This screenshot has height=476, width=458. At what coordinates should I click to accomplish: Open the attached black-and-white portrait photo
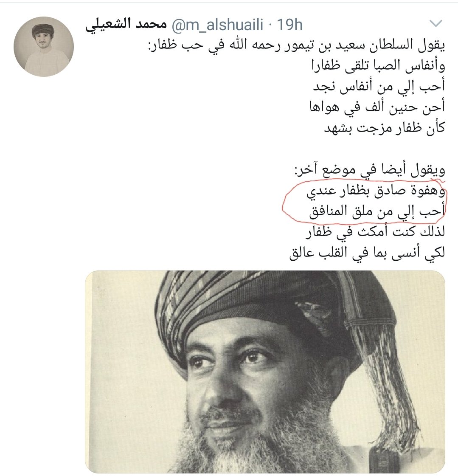(x=265, y=372)
